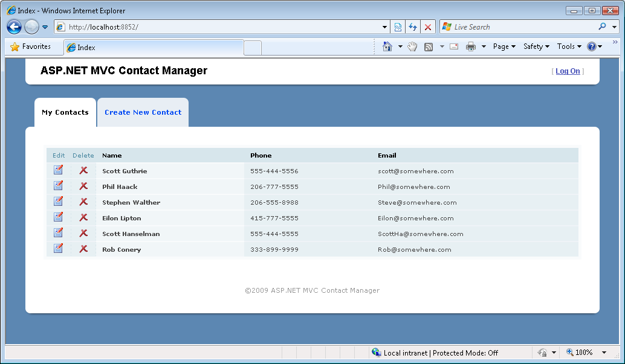Viewport: 625px width, 364px height.
Task: Click inside the Live Search box
Action: pyautogui.click(x=523, y=27)
